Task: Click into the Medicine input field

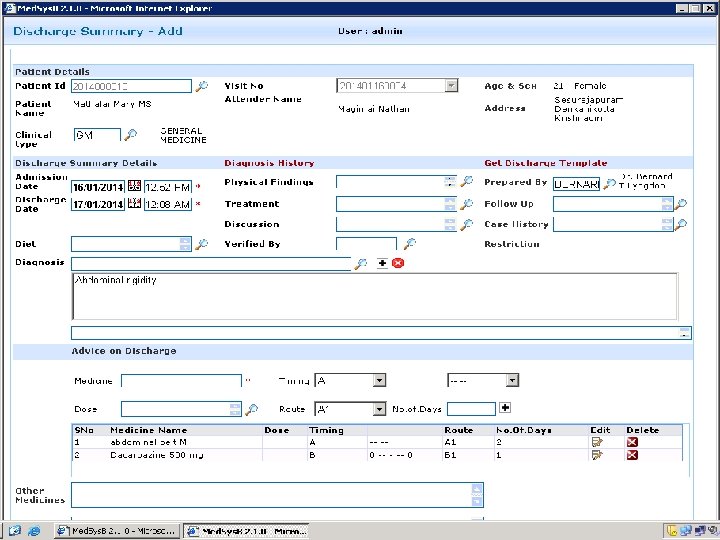Action: [181, 380]
